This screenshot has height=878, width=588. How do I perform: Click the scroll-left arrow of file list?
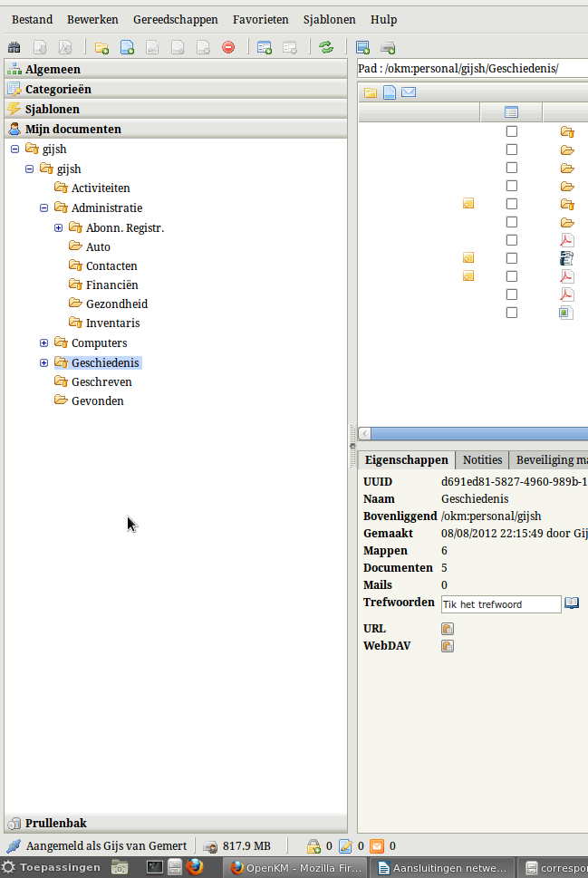coord(364,433)
